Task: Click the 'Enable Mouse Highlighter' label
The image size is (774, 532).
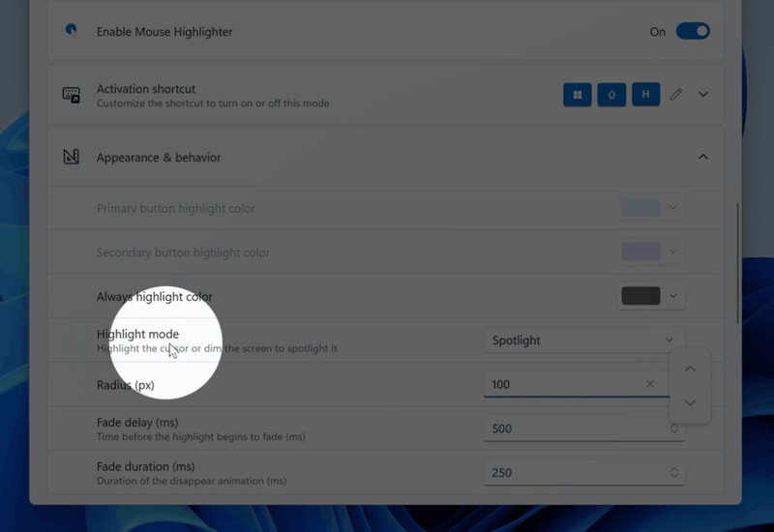Action: [x=164, y=32]
